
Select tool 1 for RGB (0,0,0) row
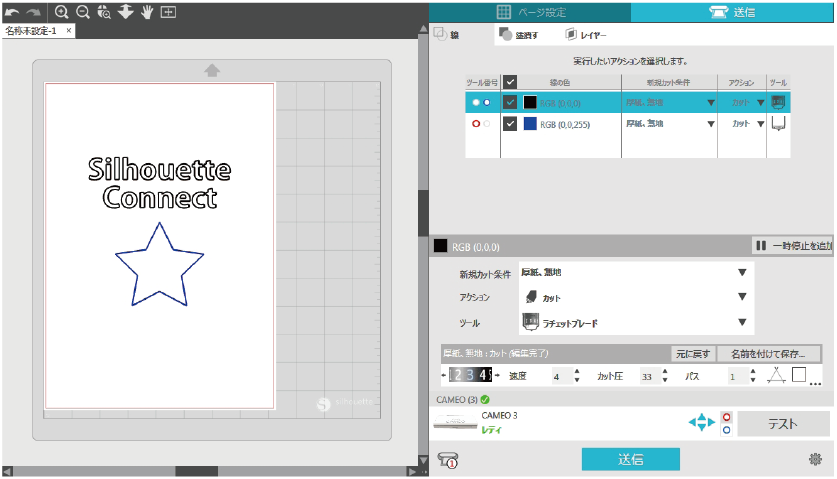476,103
